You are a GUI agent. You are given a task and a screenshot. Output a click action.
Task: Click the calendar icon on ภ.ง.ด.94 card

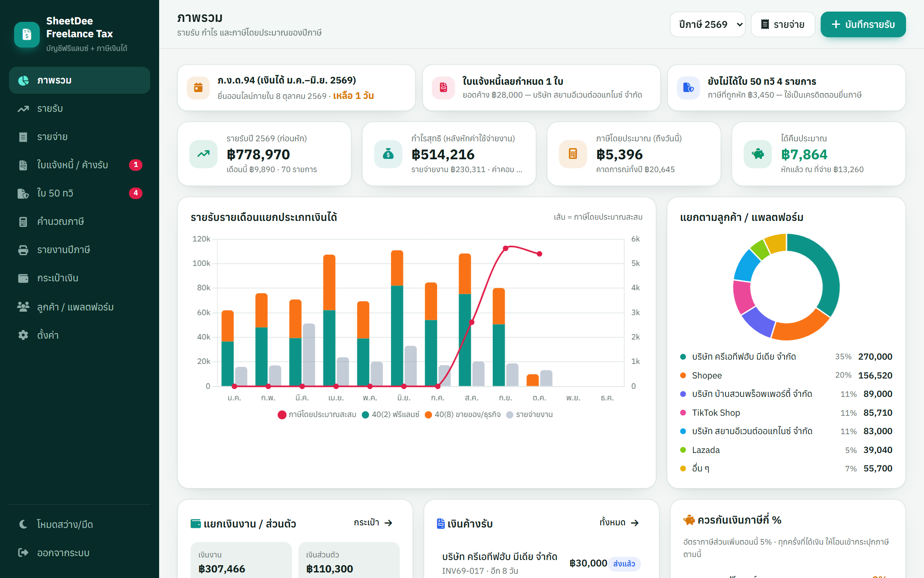coord(198,88)
